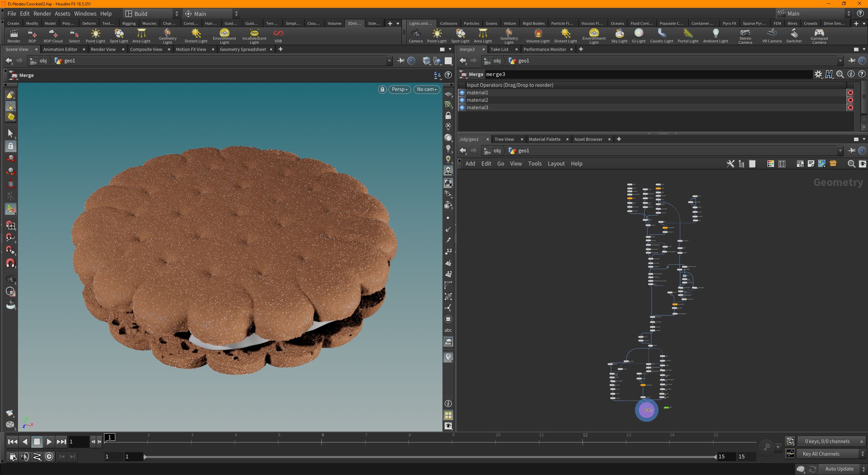Screen dimensions: 868x475
Task: Choose the Gamepad Camera tool
Action: tap(819, 36)
